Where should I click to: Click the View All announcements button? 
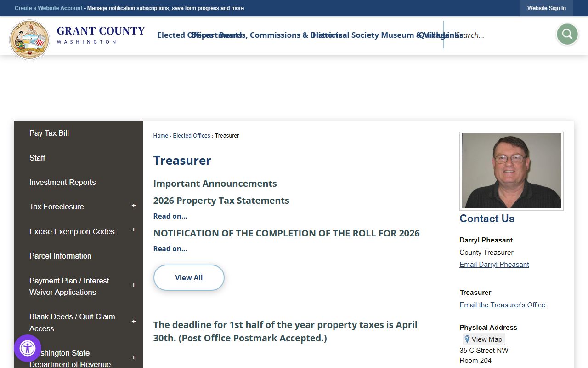[x=189, y=277]
